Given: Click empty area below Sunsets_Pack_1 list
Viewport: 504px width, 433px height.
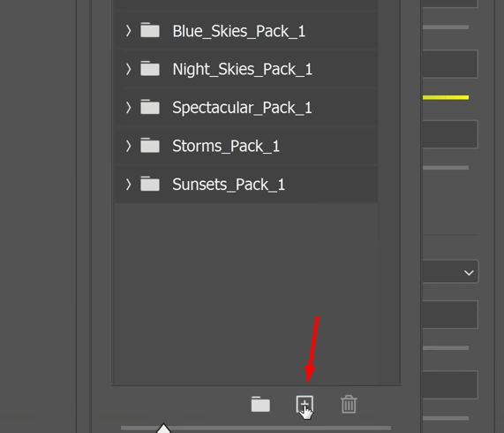Looking at the screenshot, I should click(x=246, y=292).
